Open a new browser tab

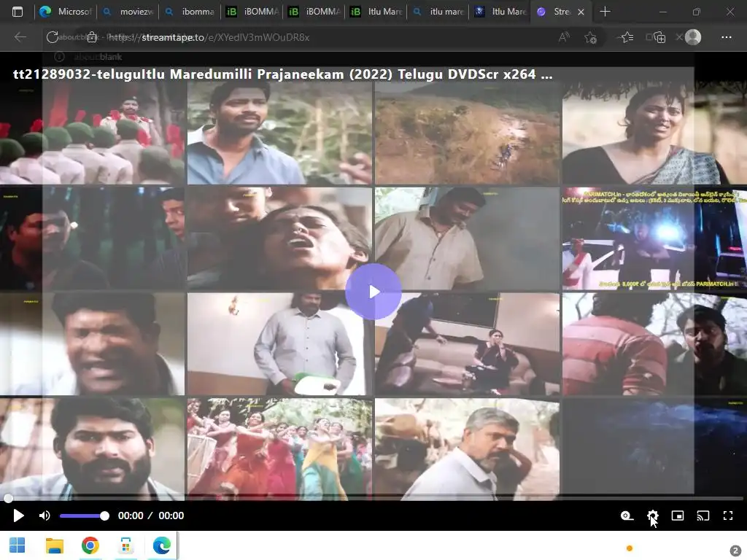(x=605, y=12)
